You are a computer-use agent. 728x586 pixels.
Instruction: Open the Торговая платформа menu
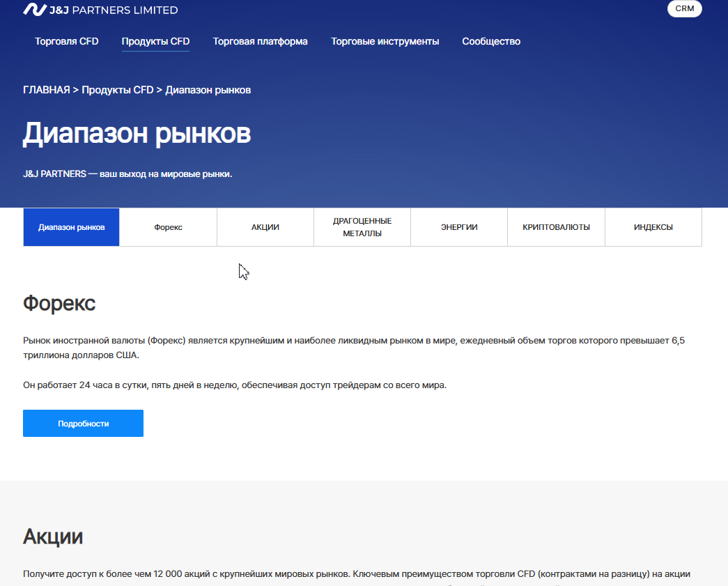(x=260, y=41)
